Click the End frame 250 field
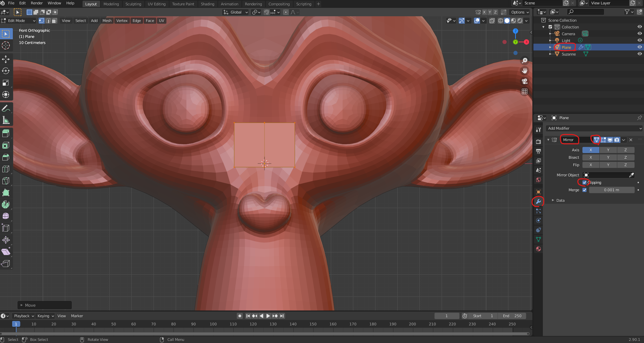644x343 pixels. [x=512, y=316]
